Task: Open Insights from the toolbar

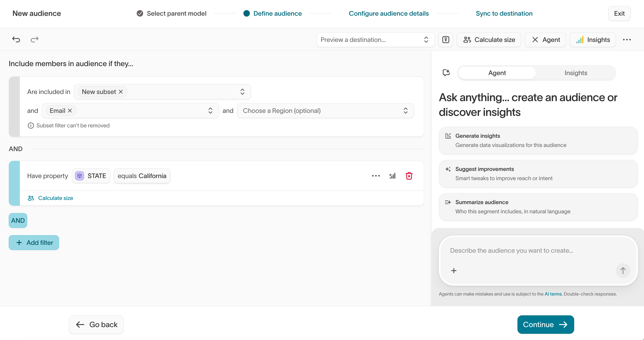Action: [x=593, y=40]
